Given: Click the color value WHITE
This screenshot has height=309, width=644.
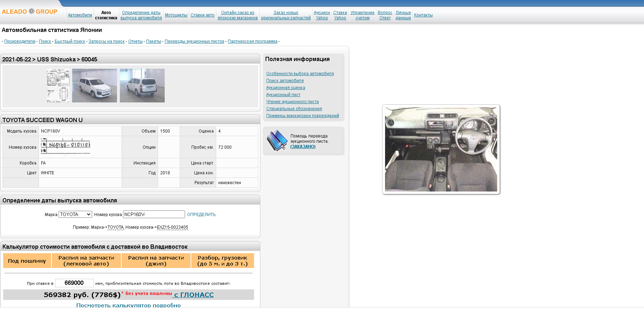Looking at the screenshot, I should 48,173.
